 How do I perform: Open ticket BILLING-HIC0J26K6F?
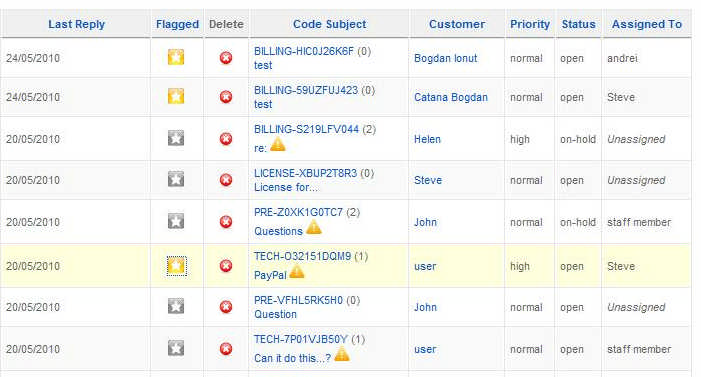[x=304, y=51]
